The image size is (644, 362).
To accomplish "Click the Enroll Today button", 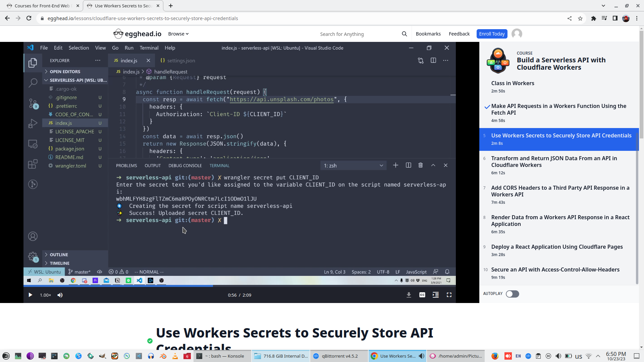I will (492, 34).
